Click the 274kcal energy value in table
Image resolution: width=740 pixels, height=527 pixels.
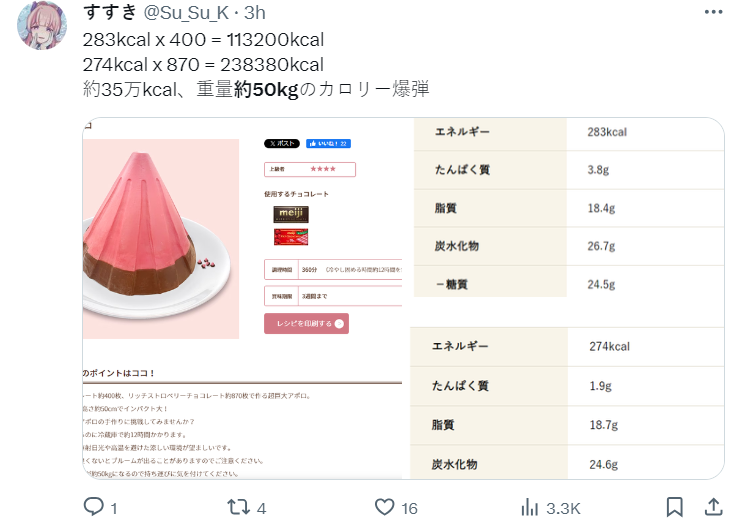click(609, 346)
